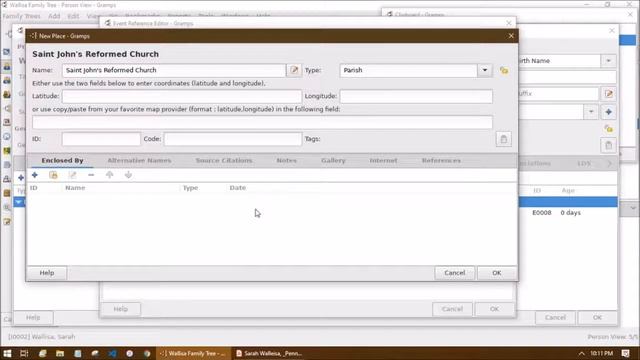Click Cancel in Event Reference Editor window
Image resolution: width=640 pixels, height=360 pixels.
tap(452, 309)
